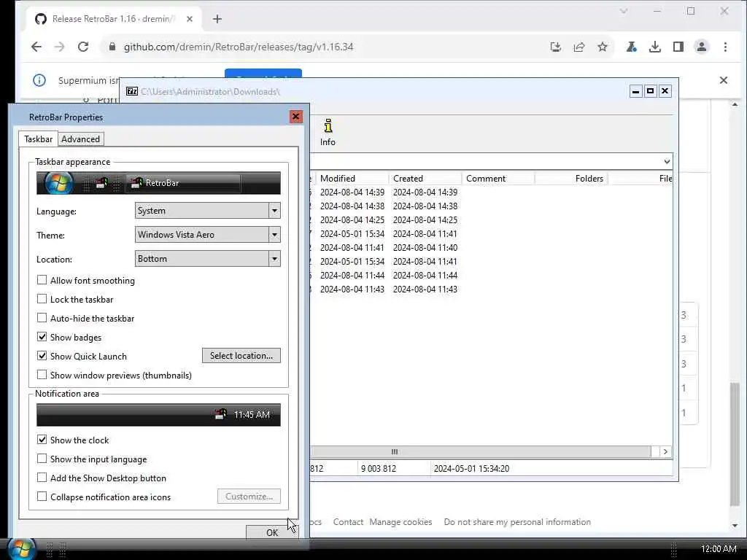The width and height of the screenshot is (747, 560).
Task: Select row modified 2024-08-04 14:39
Action: pyautogui.click(x=491, y=192)
